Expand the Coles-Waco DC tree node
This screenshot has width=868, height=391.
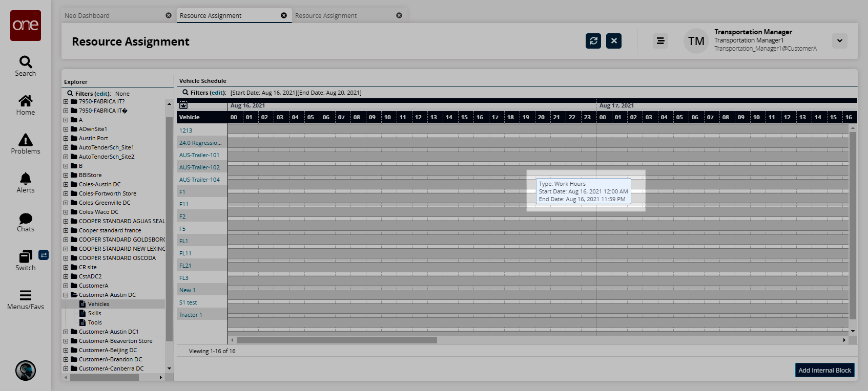click(x=66, y=212)
